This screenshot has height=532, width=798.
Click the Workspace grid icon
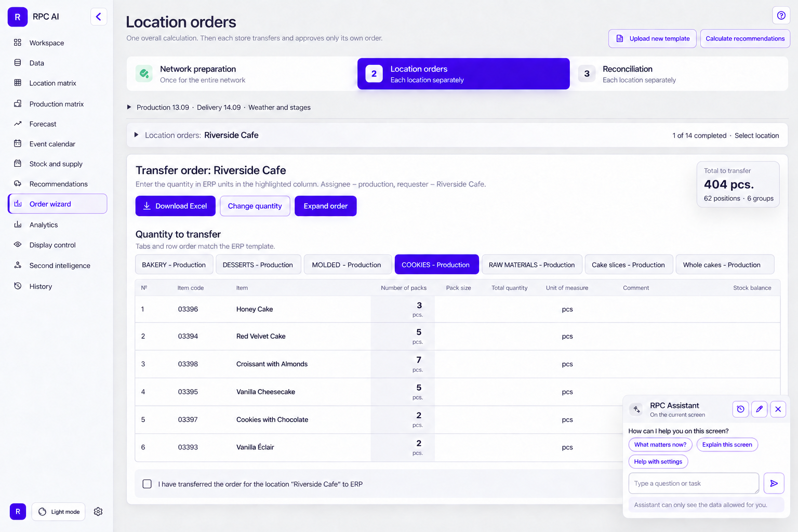tap(18, 43)
